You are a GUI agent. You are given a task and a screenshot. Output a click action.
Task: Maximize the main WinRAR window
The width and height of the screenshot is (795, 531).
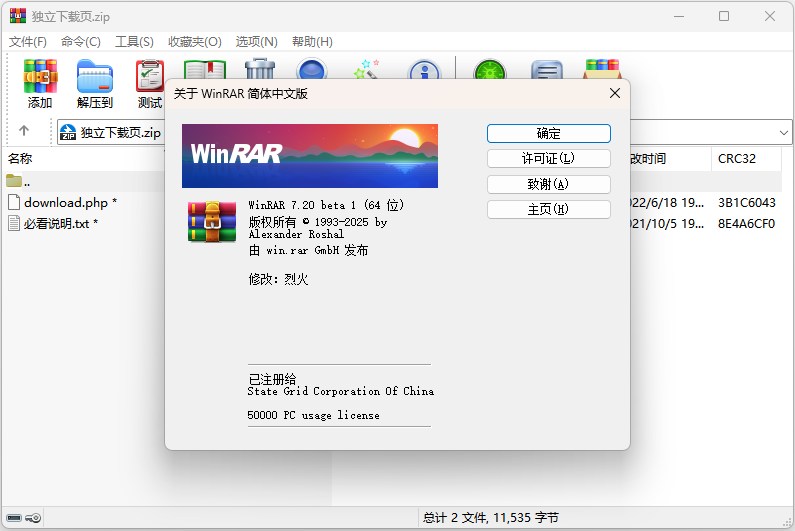724,16
